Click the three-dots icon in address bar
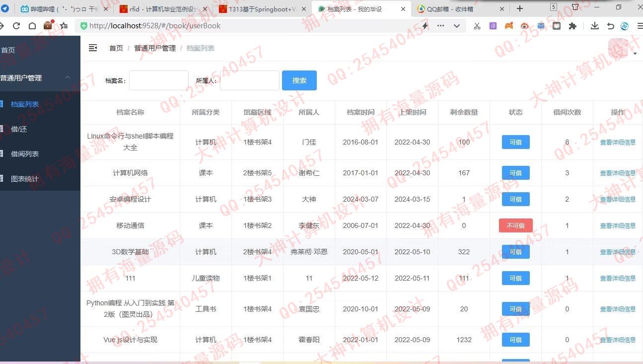643x364 pixels. coord(440,26)
